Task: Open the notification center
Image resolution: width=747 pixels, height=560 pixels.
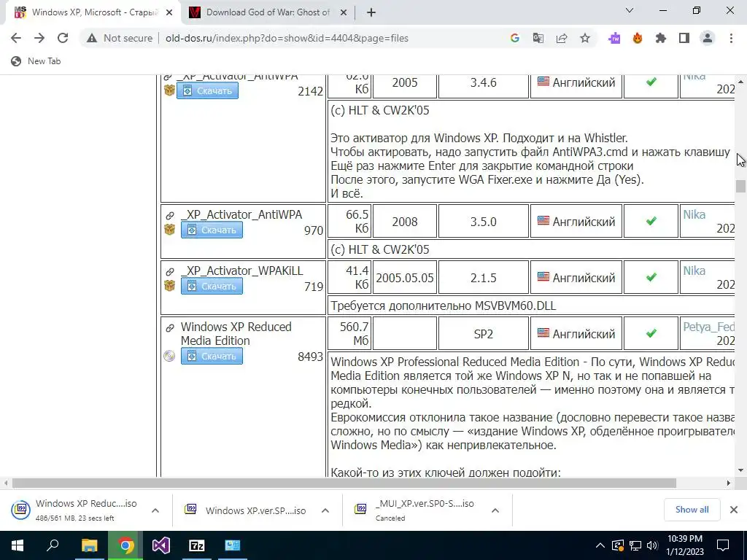Action: (x=723, y=545)
